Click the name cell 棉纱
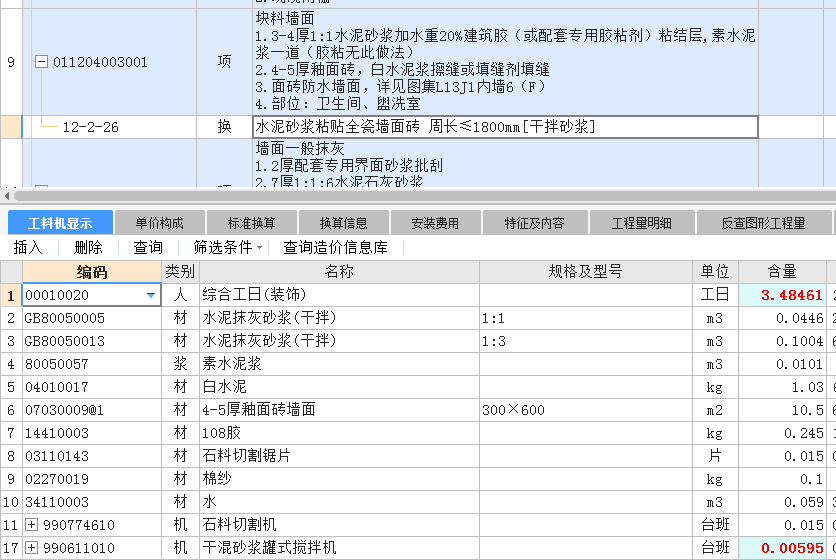Image resolution: width=836 pixels, height=560 pixels. coord(339,479)
